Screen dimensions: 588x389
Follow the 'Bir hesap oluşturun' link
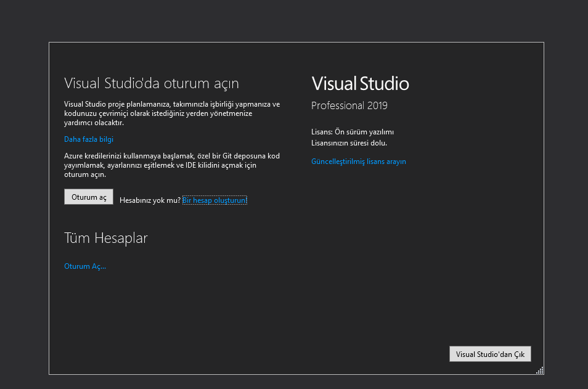click(x=214, y=200)
